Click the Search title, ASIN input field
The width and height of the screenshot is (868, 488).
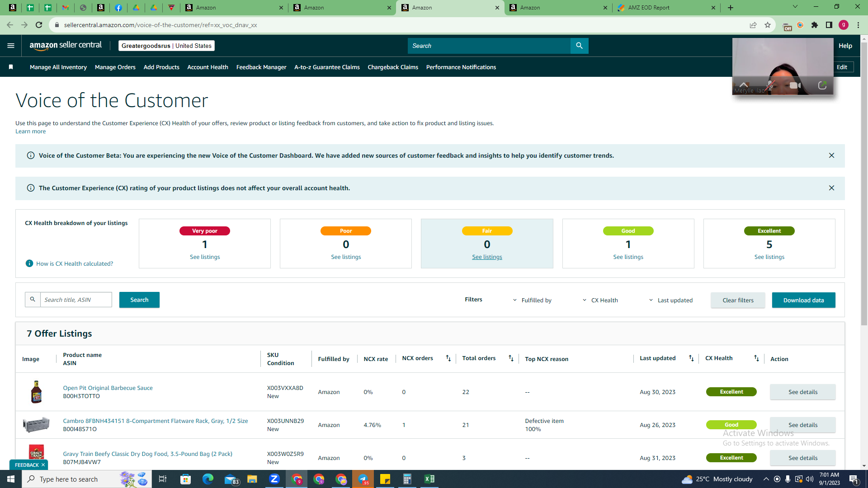click(x=76, y=300)
